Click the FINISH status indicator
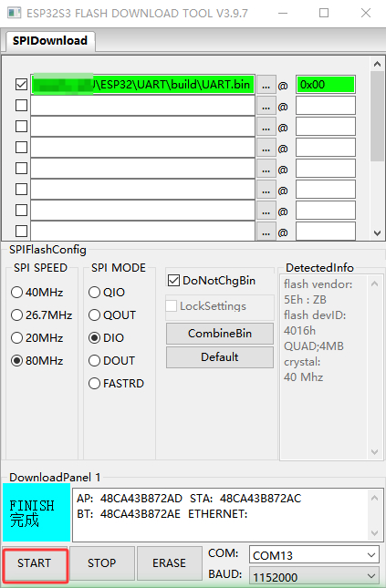The height and width of the screenshot is (588, 386). [x=37, y=512]
